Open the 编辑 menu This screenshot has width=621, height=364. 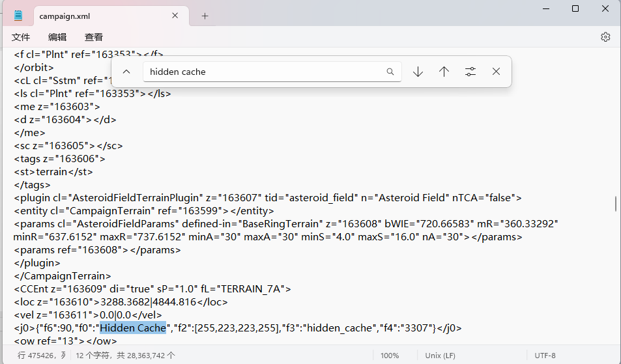click(57, 37)
